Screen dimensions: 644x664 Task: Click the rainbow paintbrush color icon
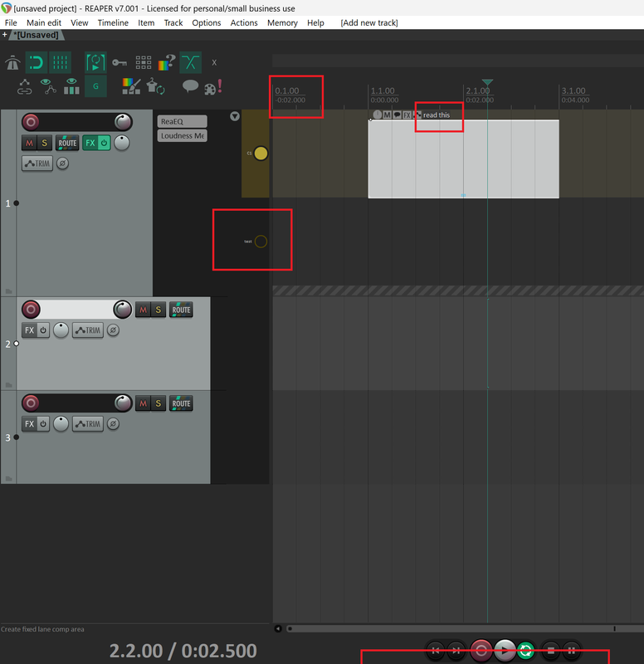click(x=131, y=86)
